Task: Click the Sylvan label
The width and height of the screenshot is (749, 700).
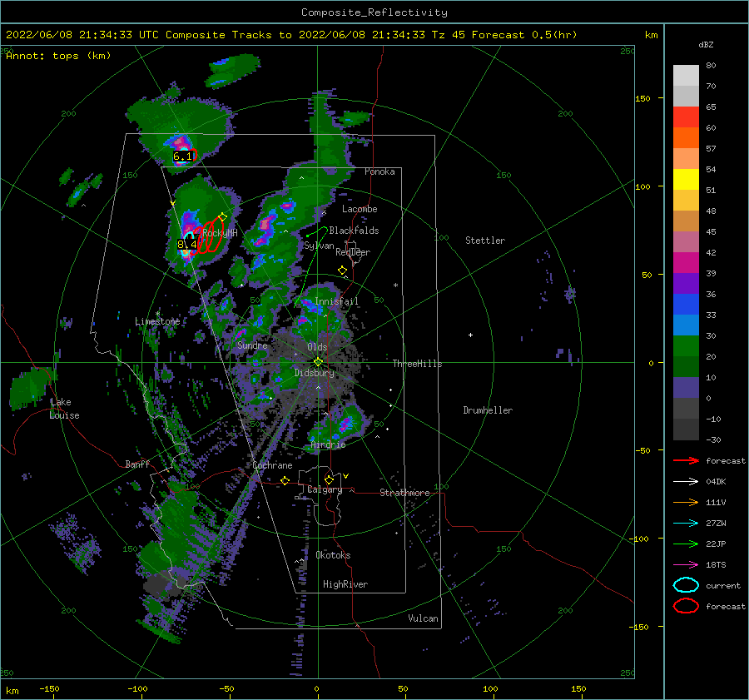Action: (319, 246)
